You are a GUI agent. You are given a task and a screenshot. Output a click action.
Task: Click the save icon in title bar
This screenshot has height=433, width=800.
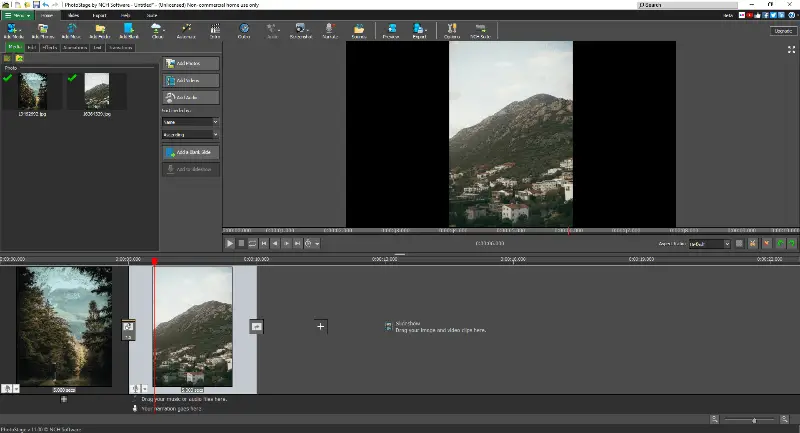pos(36,5)
